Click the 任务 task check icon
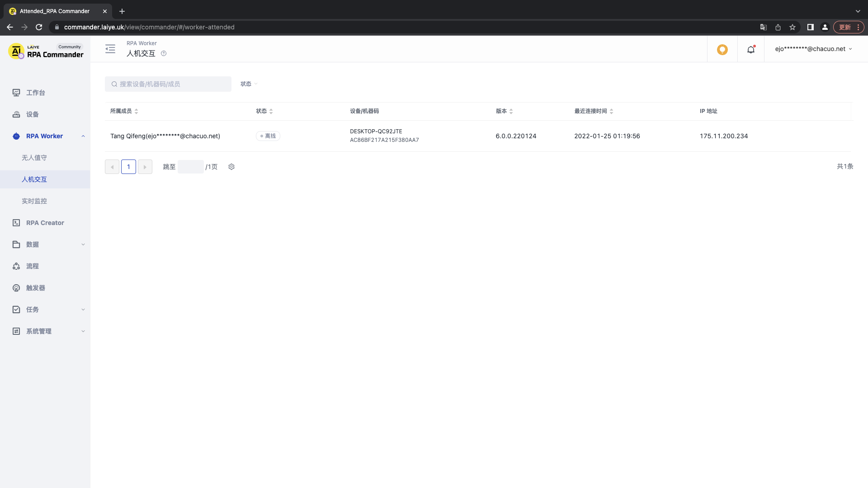The width and height of the screenshot is (868, 488). (x=16, y=310)
